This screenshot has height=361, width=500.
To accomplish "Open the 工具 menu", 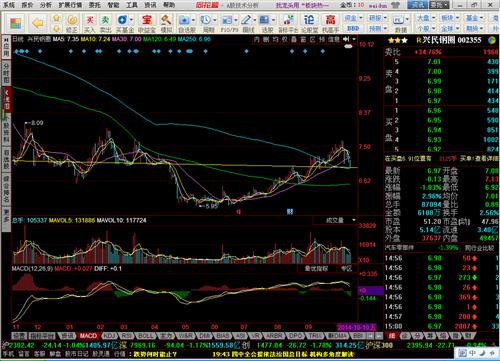I will (132, 5).
